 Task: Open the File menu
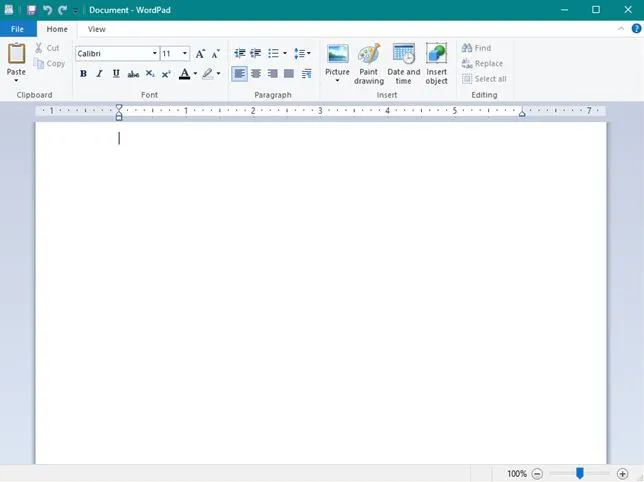coord(17,29)
